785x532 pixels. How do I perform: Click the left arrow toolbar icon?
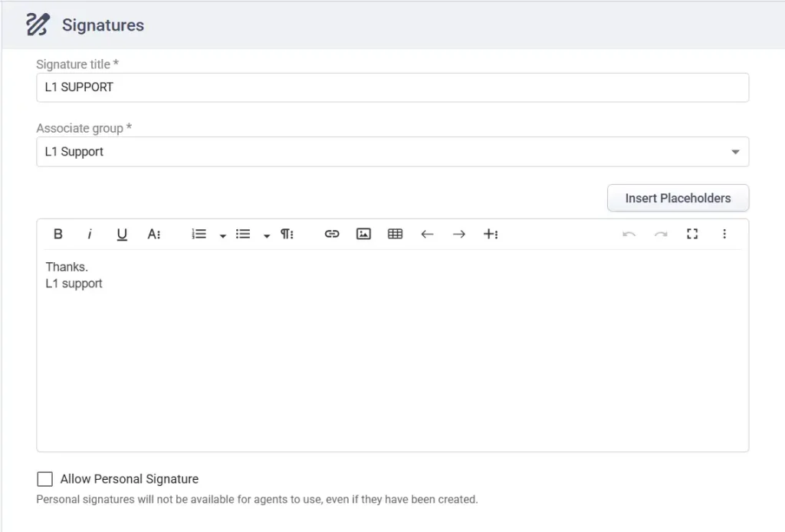point(427,234)
